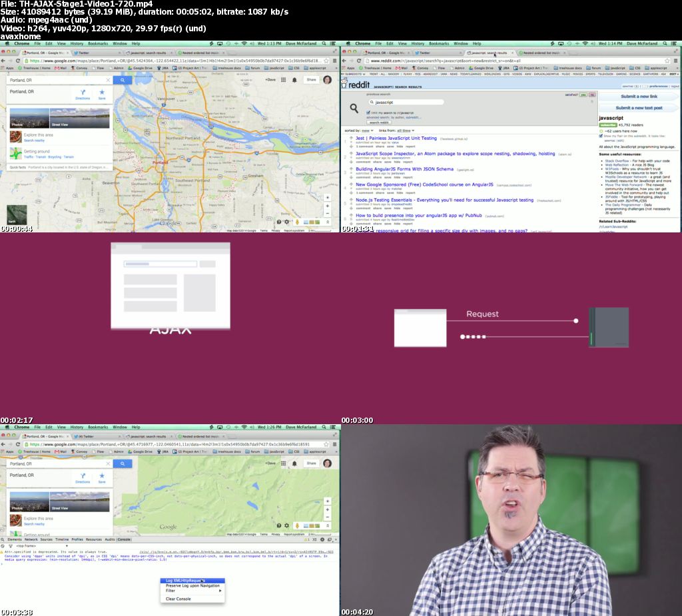Click Street View thumbnail in the 00:00:44 frame
The width and height of the screenshot is (682, 616).
point(80,119)
